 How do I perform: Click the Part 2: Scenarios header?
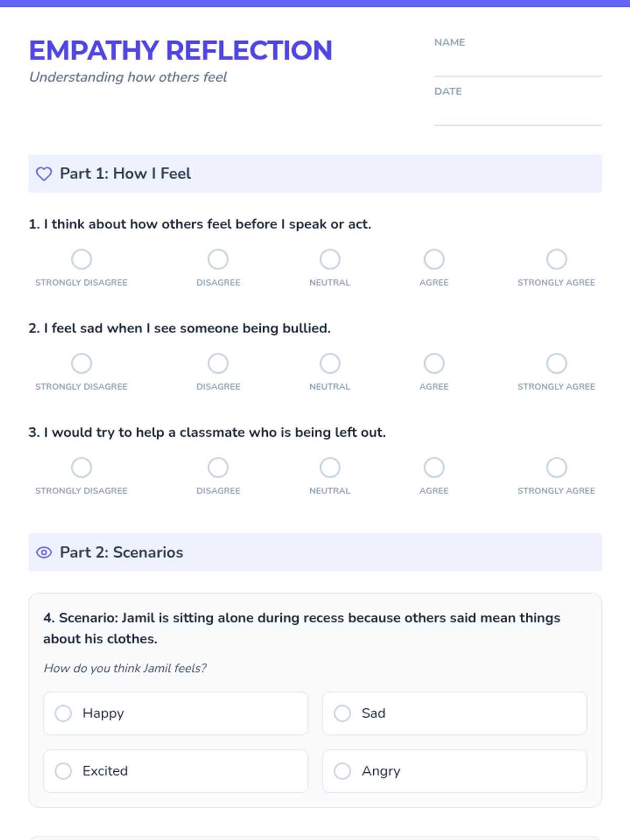coord(315,552)
